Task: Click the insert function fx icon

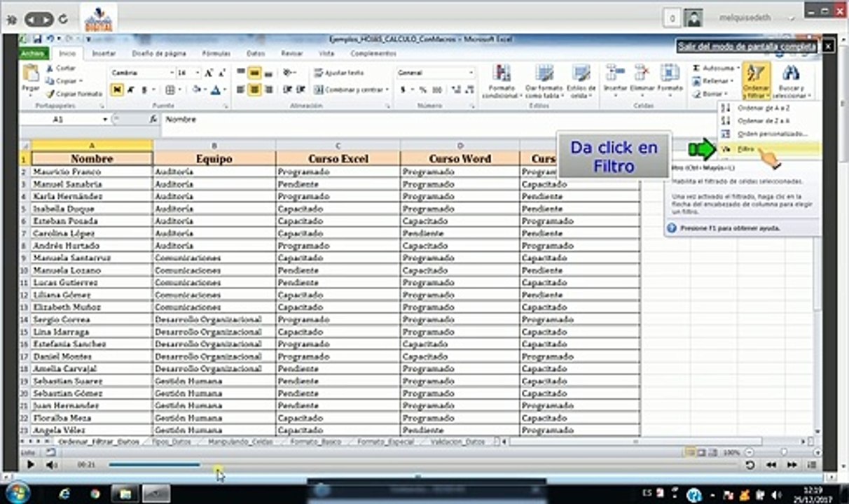Action: coord(153,120)
